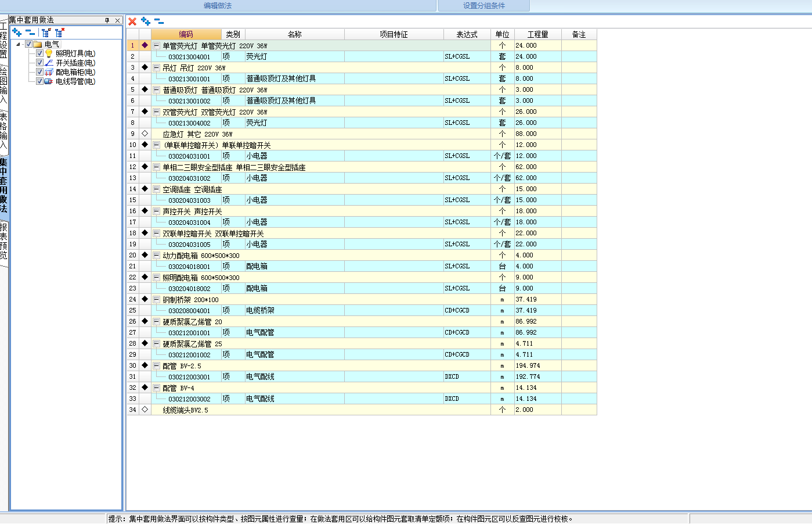Click the diamond marker in row 3
This screenshot has height=524, width=812.
click(145, 67)
